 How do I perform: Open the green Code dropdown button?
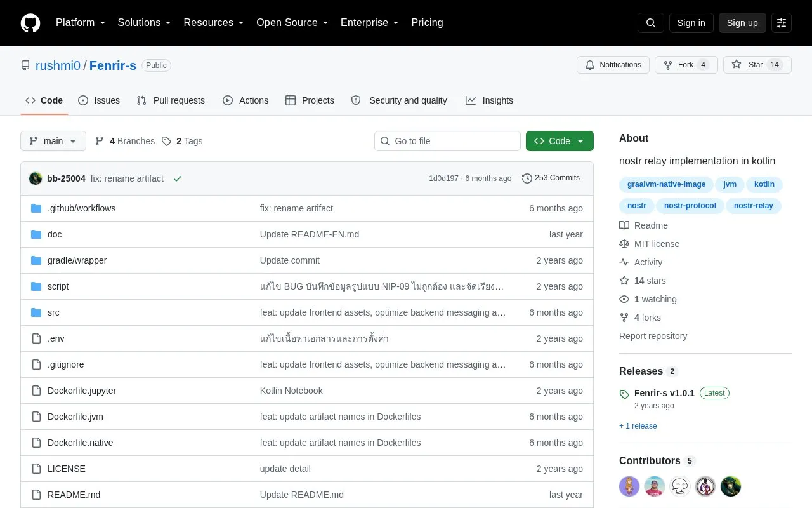click(x=560, y=141)
